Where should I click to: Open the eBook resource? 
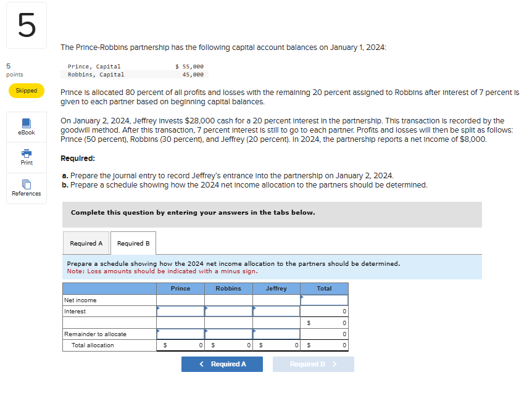(x=26, y=126)
